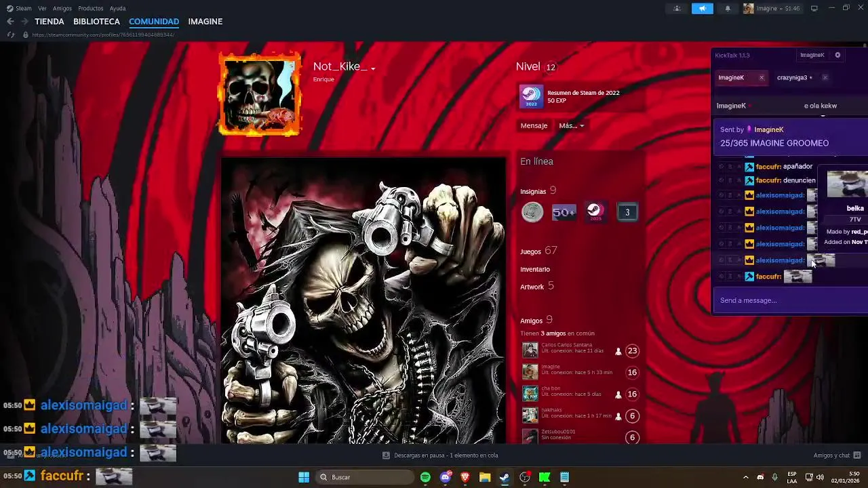868x488 pixels.
Task: Open the community badge with the coin icon
Action: click(532, 212)
